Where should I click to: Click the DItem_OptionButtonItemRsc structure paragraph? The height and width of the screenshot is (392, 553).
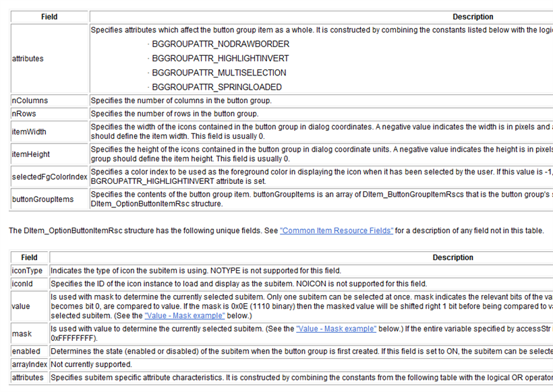(x=276, y=231)
